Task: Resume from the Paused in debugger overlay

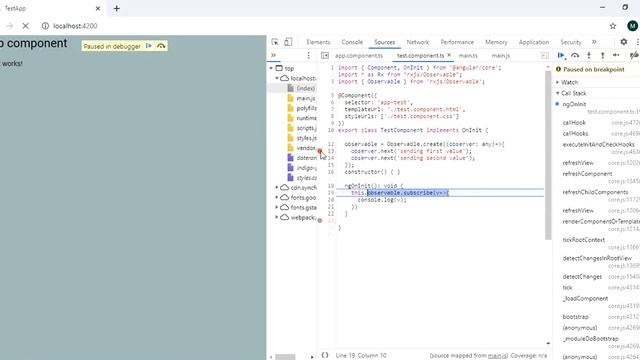Action: [x=149, y=46]
